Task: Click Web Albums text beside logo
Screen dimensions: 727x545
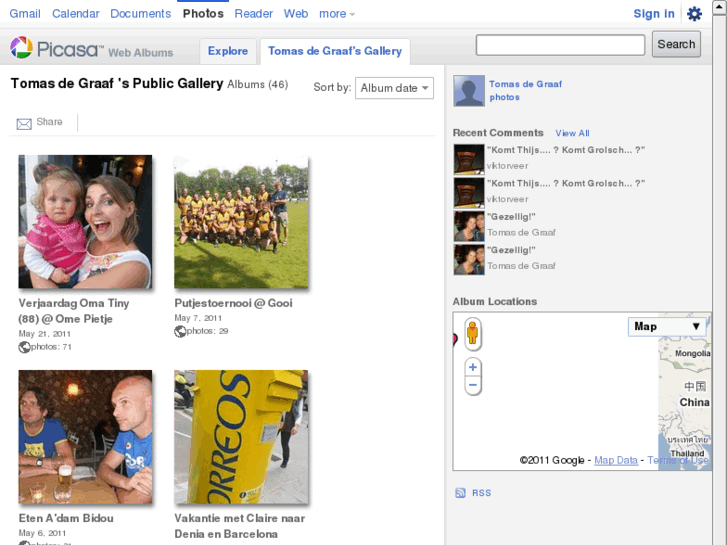Action: coord(140,52)
